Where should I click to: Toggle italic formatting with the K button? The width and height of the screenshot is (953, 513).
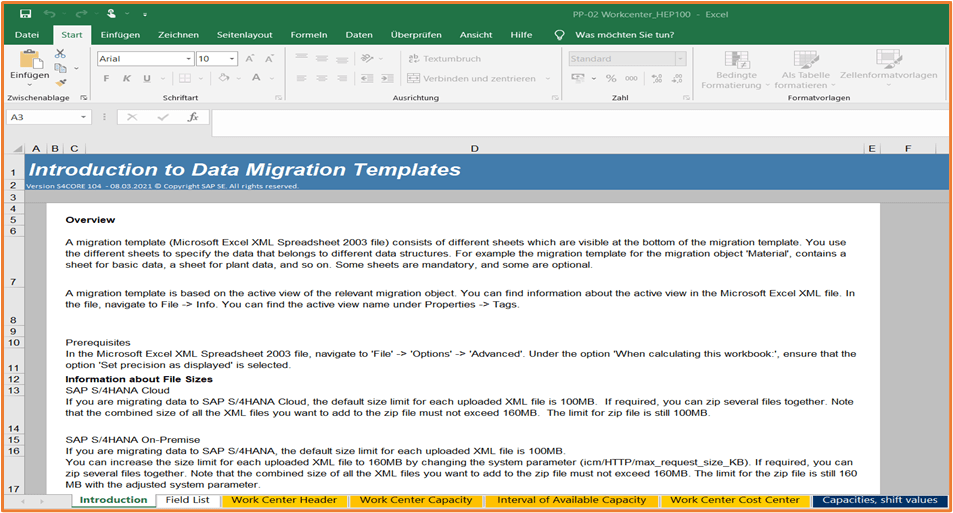click(128, 78)
